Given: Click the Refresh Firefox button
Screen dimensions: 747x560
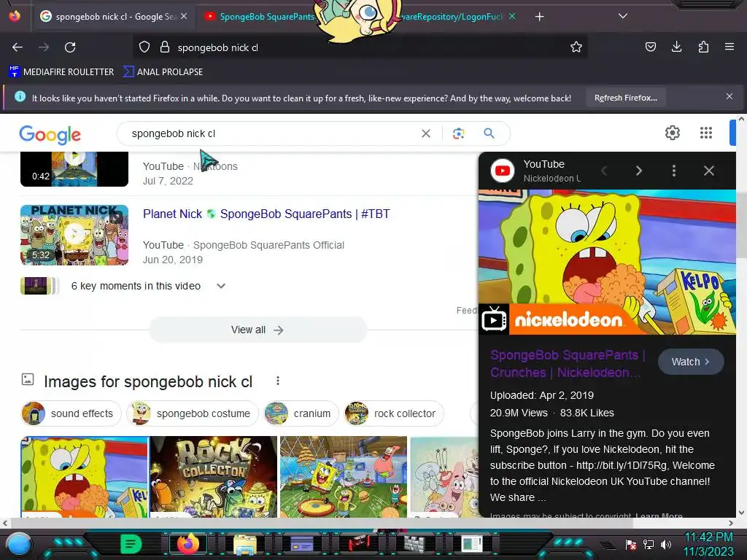Looking at the screenshot, I should tap(625, 98).
